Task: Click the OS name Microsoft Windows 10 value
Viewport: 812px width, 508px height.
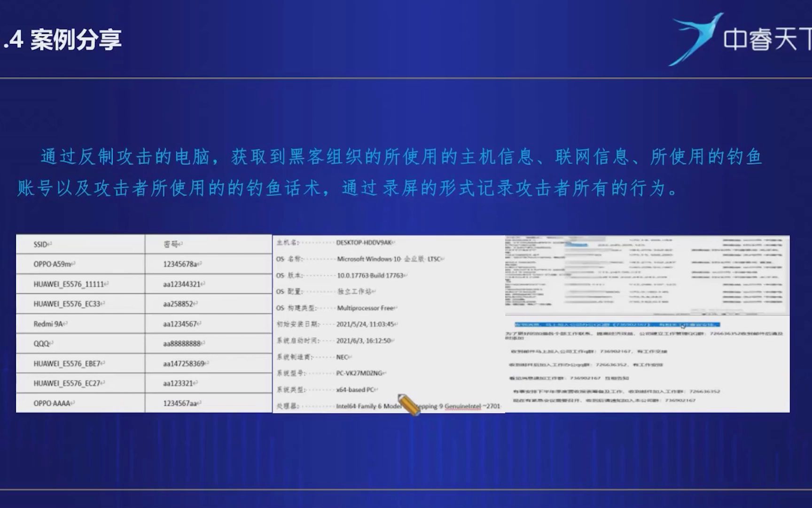Action: point(390,259)
